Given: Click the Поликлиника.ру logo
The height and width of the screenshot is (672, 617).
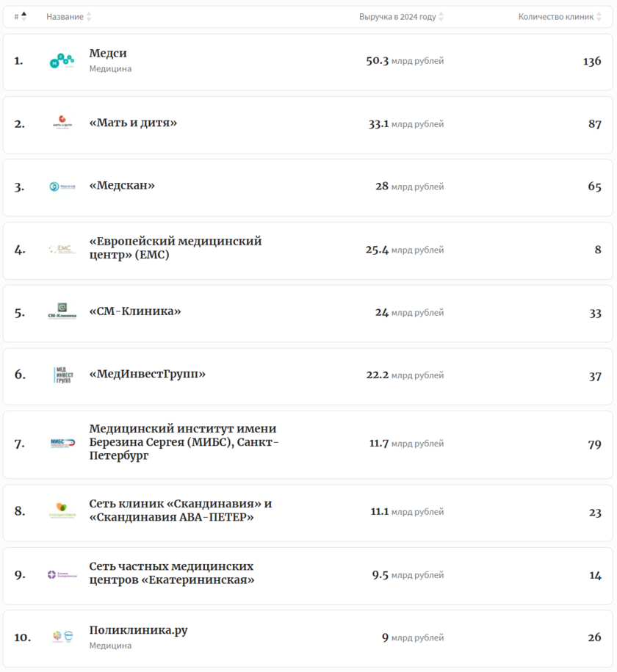Looking at the screenshot, I should 62,637.
